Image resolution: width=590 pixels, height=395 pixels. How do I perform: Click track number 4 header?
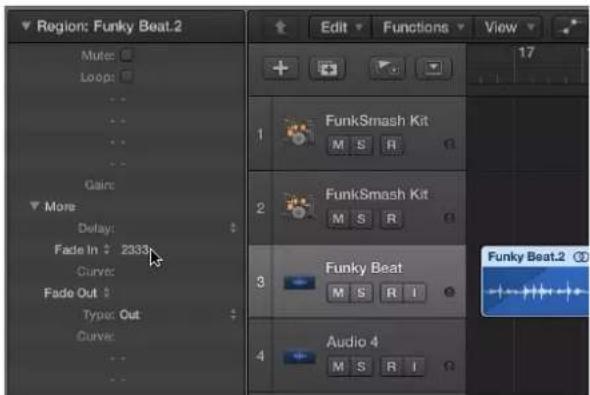click(x=260, y=356)
